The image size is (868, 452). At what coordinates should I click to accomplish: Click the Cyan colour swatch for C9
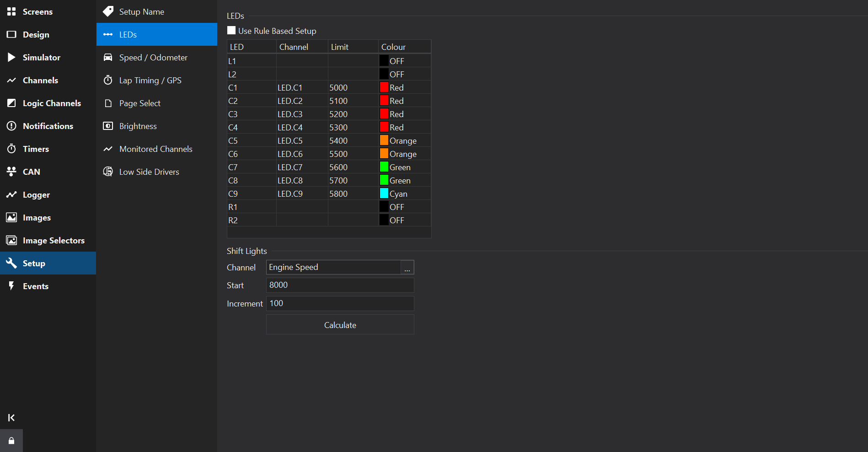pyautogui.click(x=384, y=194)
